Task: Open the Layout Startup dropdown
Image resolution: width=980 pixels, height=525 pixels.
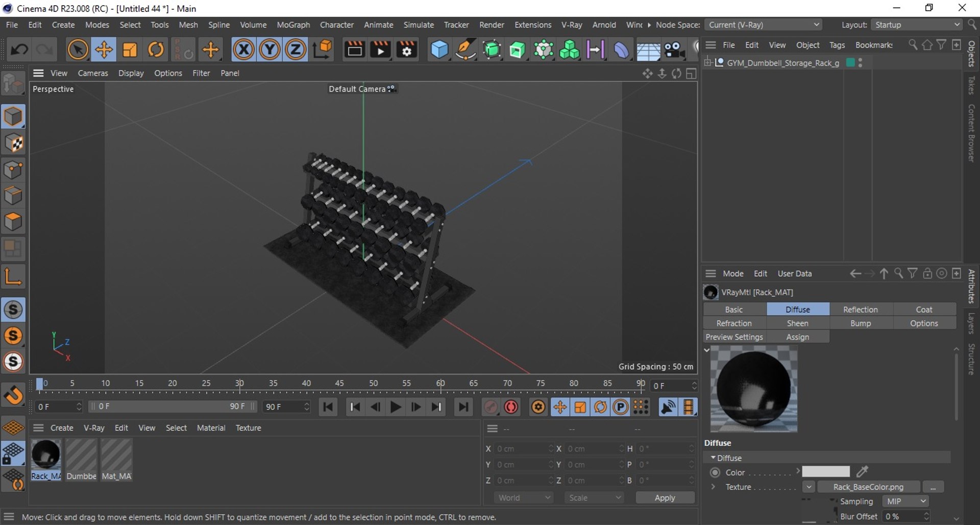Action: pyautogui.click(x=917, y=25)
